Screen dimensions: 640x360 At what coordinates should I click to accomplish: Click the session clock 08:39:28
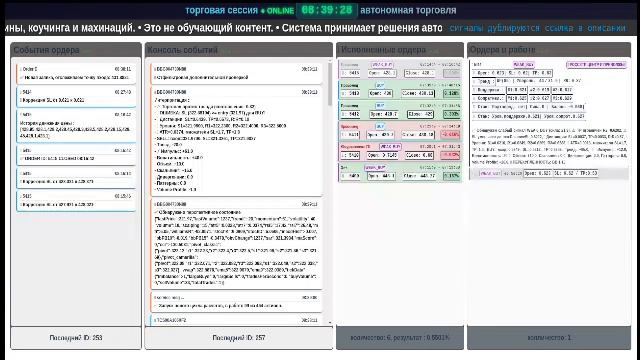click(327, 10)
